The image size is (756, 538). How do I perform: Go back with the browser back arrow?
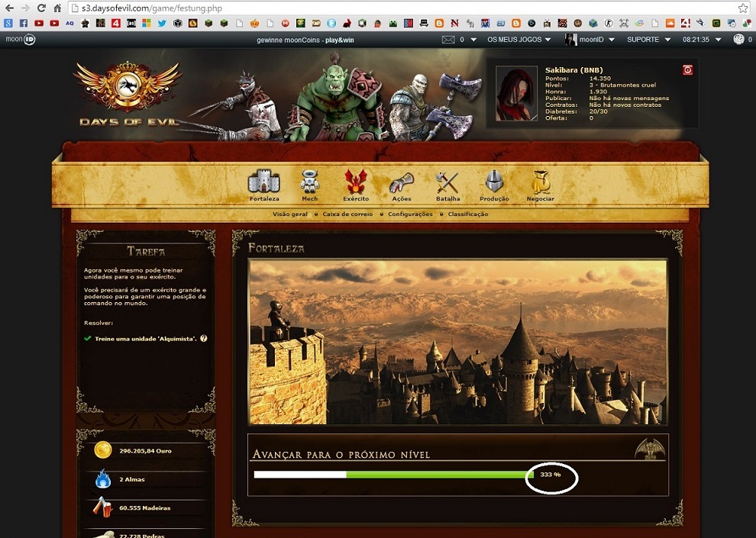[10, 8]
